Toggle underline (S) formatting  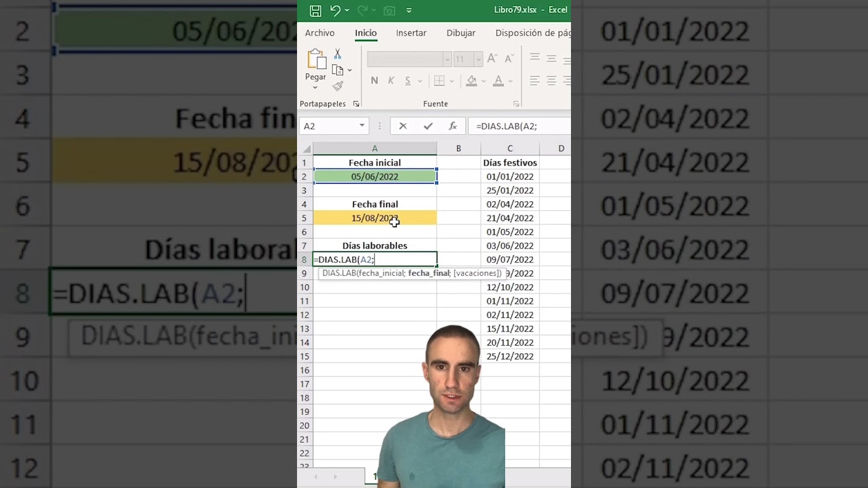tap(408, 81)
